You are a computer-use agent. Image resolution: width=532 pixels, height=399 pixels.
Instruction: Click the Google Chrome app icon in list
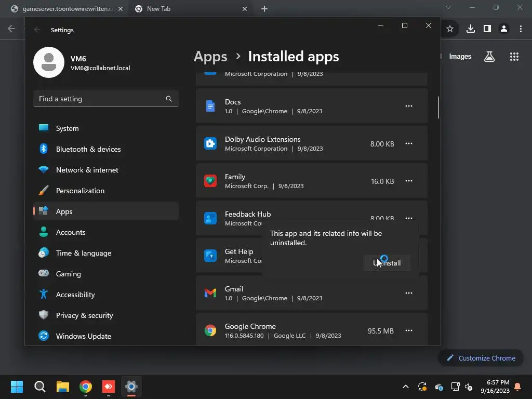coord(210,330)
